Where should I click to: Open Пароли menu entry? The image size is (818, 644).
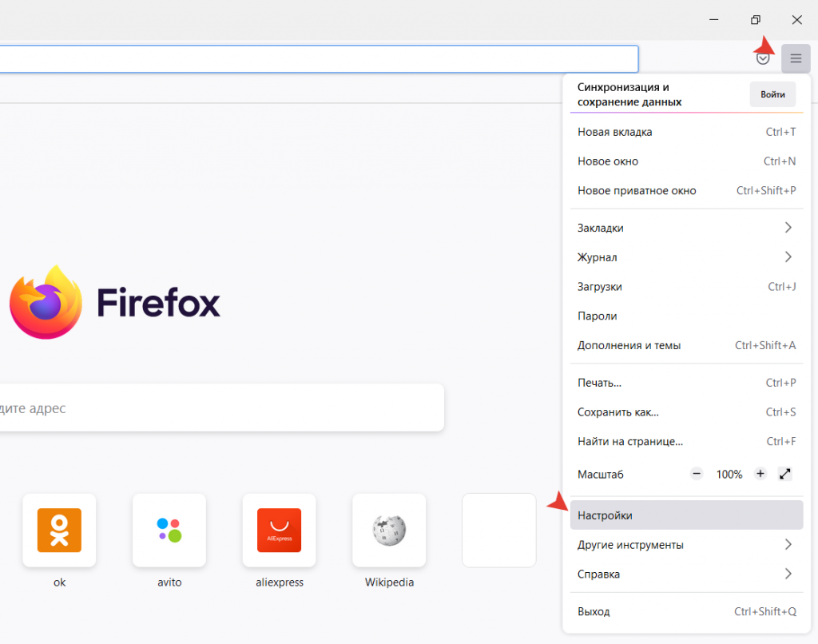point(686,316)
